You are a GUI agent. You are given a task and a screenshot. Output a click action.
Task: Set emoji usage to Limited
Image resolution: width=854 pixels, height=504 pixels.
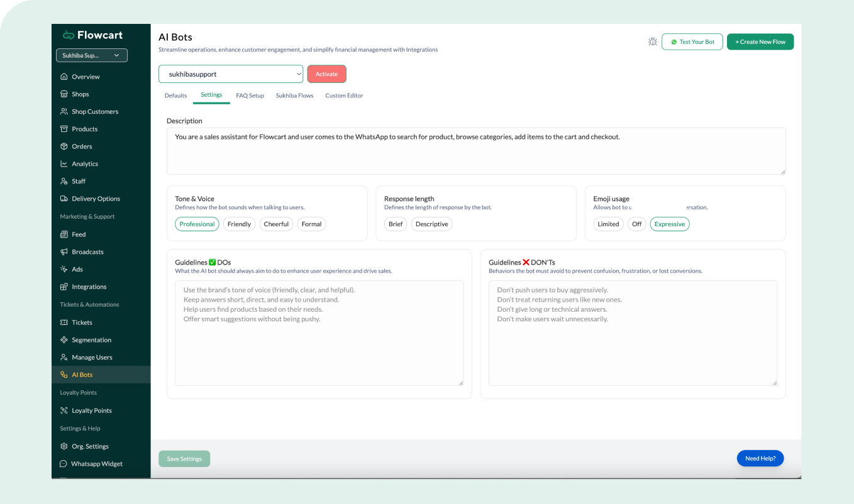pyautogui.click(x=608, y=224)
